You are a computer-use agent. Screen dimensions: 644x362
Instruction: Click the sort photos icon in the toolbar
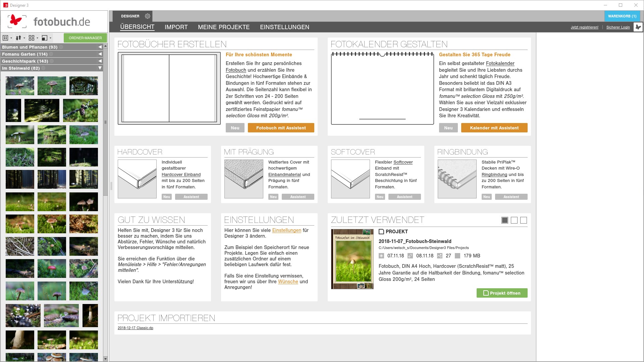point(18,38)
